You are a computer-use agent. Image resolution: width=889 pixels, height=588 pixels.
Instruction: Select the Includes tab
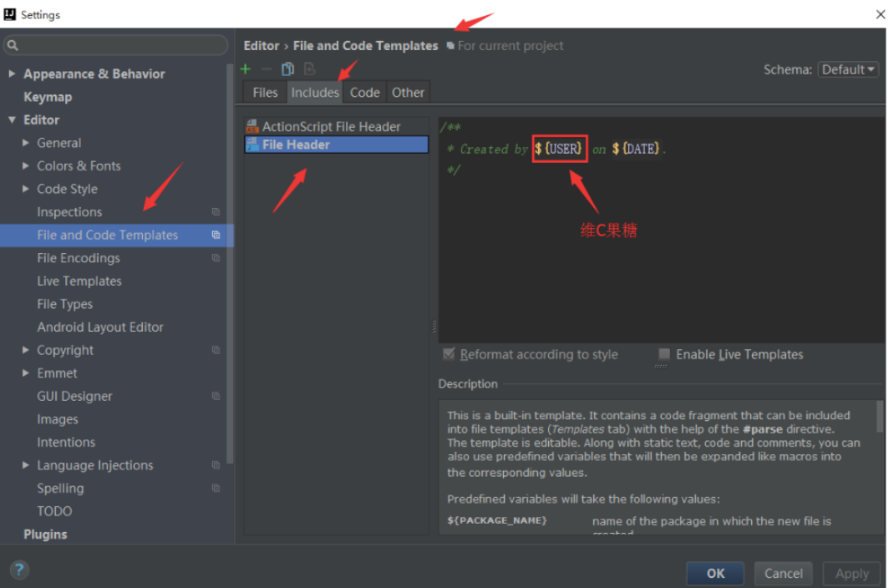coord(315,93)
